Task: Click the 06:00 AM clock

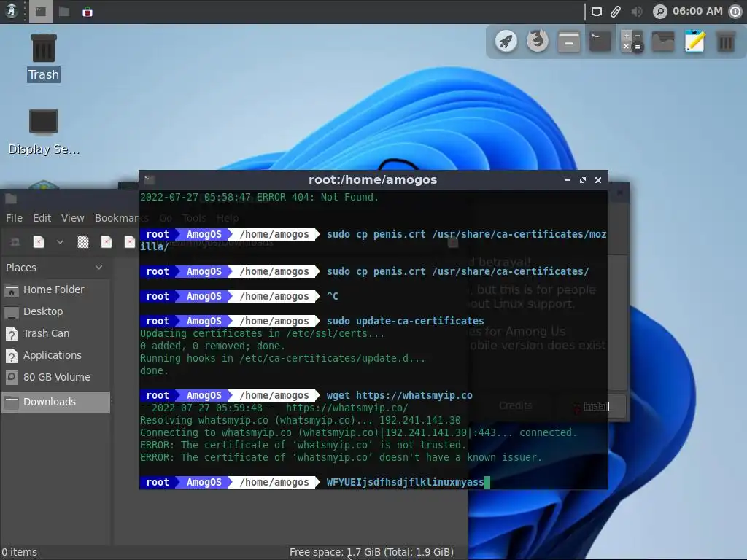Action: tap(697, 11)
